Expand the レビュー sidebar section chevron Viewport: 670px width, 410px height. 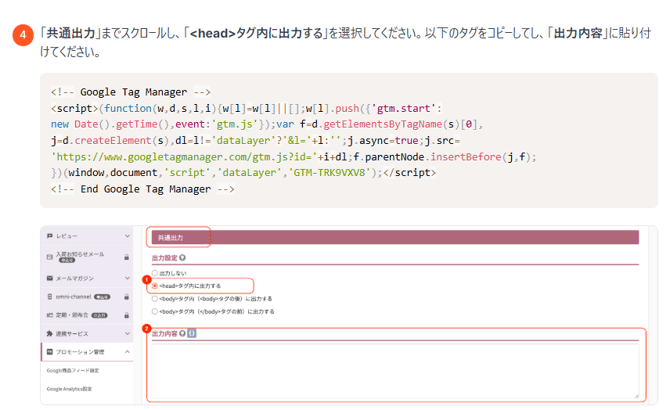[x=128, y=237]
